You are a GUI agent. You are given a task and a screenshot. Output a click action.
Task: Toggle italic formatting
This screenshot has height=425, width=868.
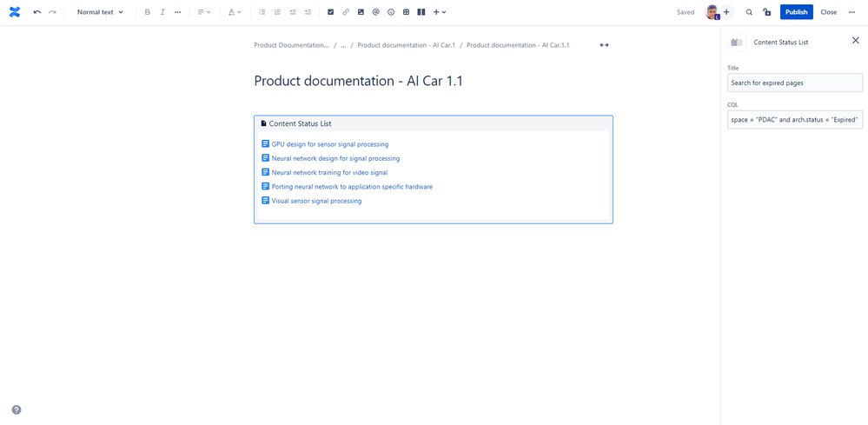click(162, 12)
